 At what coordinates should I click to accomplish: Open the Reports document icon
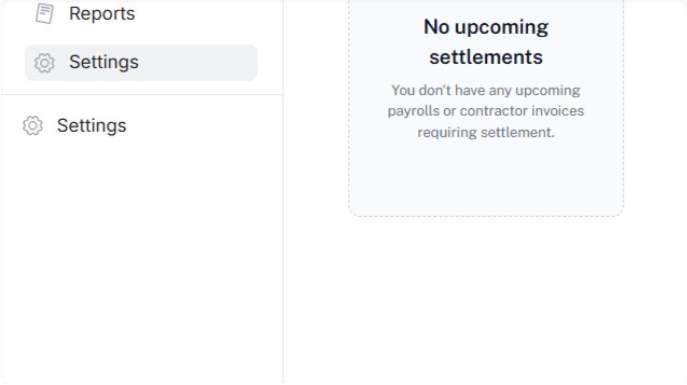(44, 14)
